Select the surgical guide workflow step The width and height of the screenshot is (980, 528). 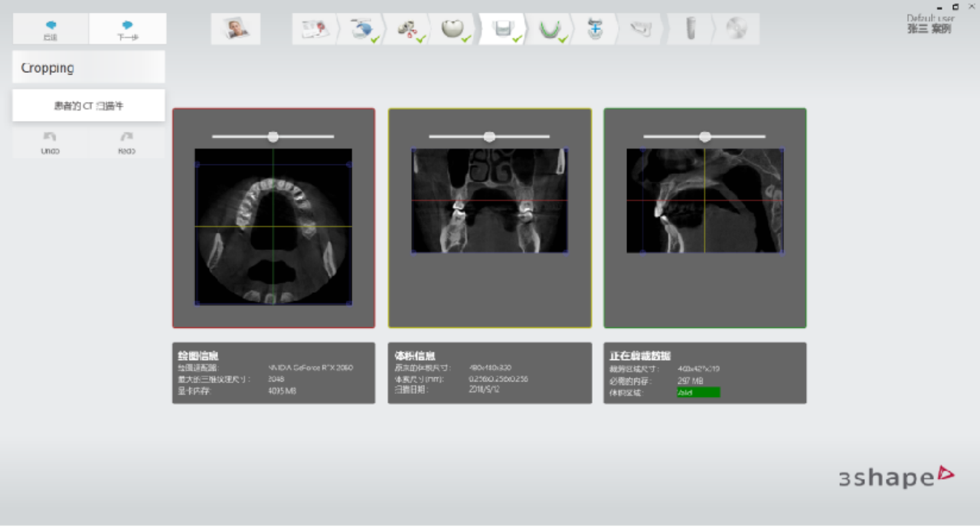(x=641, y=29)
